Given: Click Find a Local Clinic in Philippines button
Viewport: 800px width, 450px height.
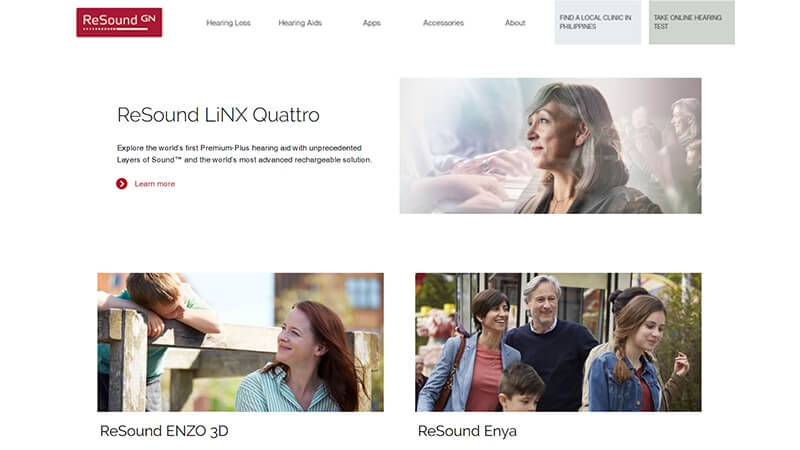Looking at the screenshot, I should click(597, 22).
